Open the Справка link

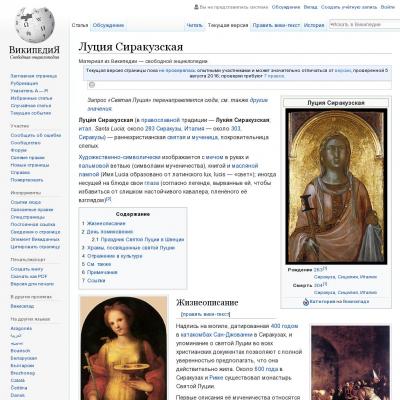(x=20, y=172)
